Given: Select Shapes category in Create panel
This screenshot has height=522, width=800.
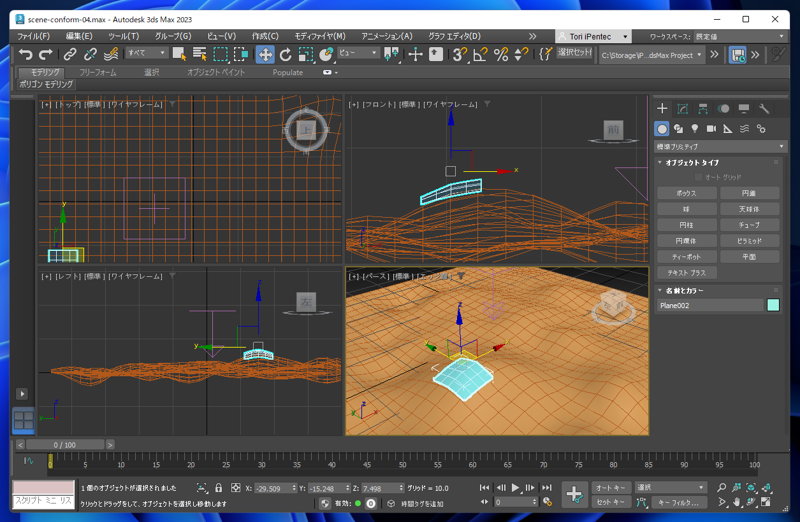Looking at the screenshot, I should coord(678,129).
